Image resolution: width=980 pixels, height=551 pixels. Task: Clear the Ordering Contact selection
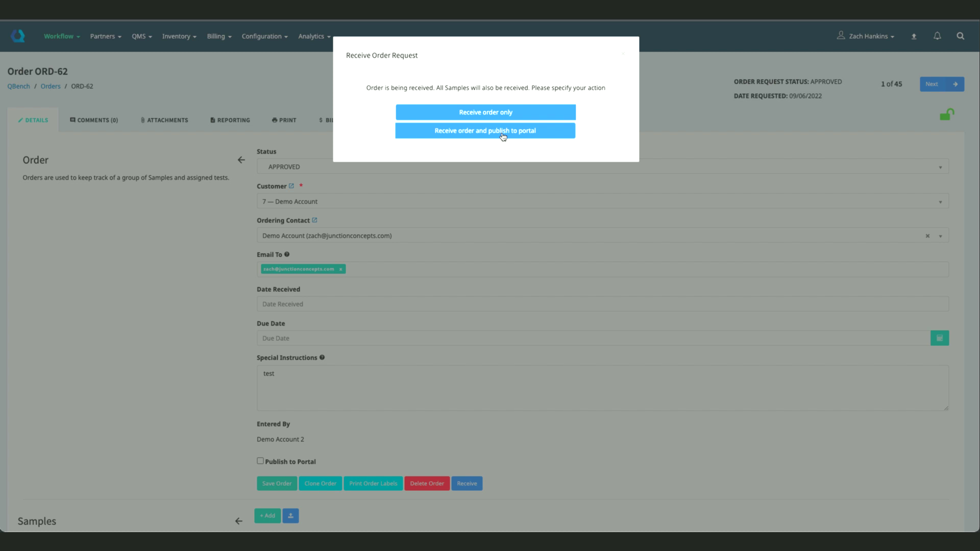pos(927,236)
